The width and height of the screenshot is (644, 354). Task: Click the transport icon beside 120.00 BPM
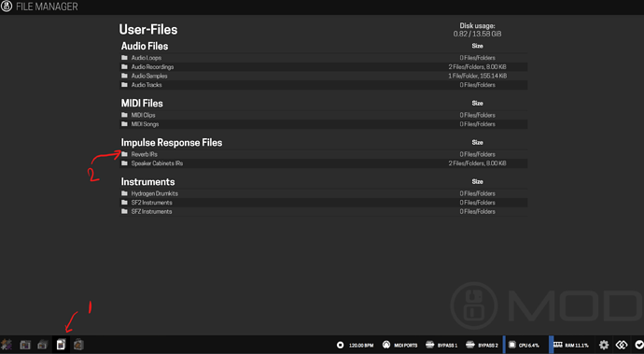[340, 345]
